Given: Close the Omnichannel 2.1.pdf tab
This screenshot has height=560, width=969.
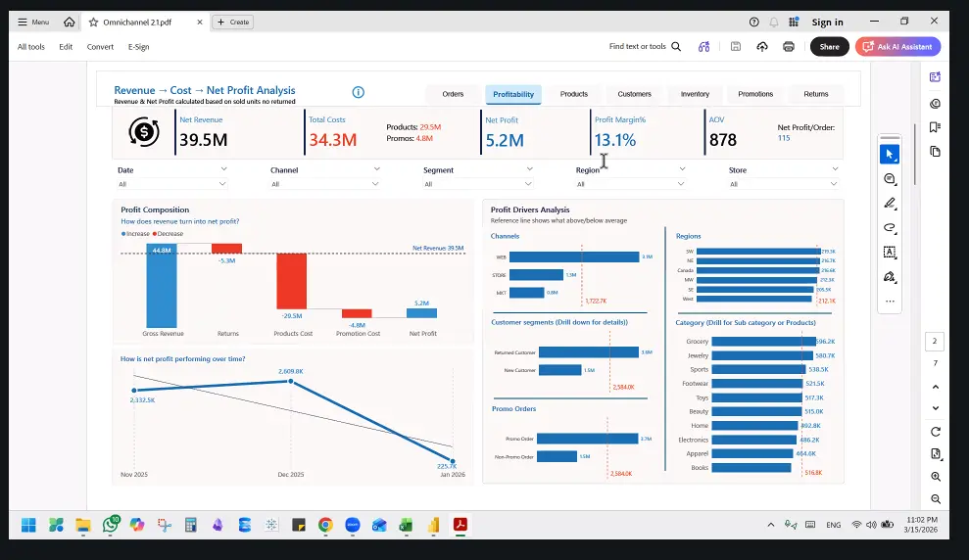Looking at the screenshot, I should (x=200, y=23).
